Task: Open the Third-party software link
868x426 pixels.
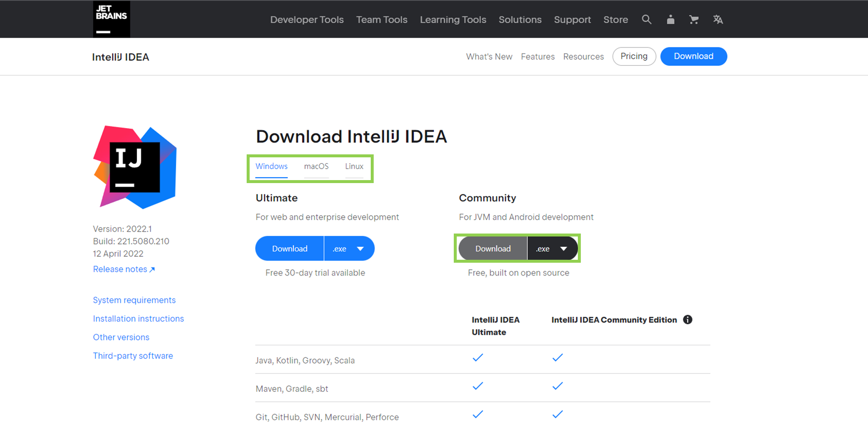Action: click(133, 356)
